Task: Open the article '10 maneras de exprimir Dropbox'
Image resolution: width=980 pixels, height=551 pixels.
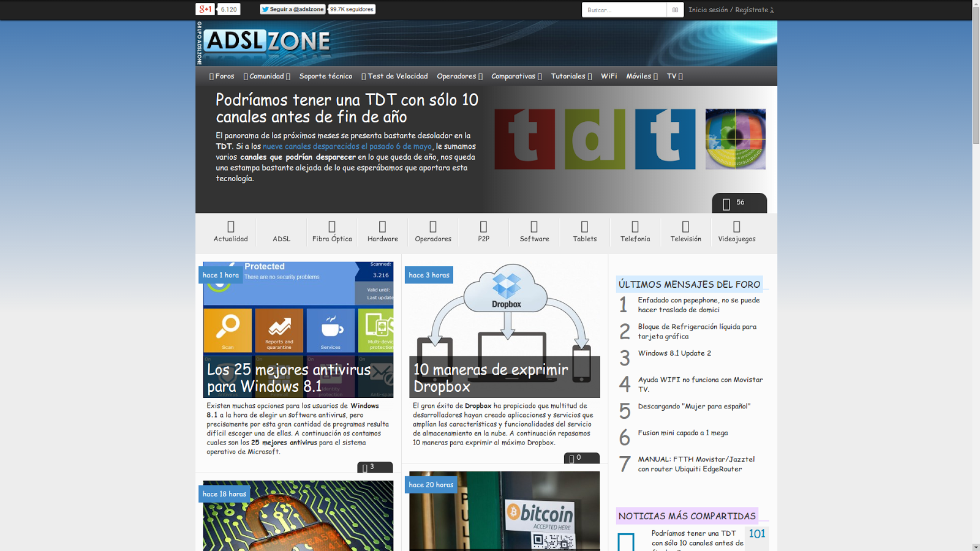Action: tap(491, 378)
